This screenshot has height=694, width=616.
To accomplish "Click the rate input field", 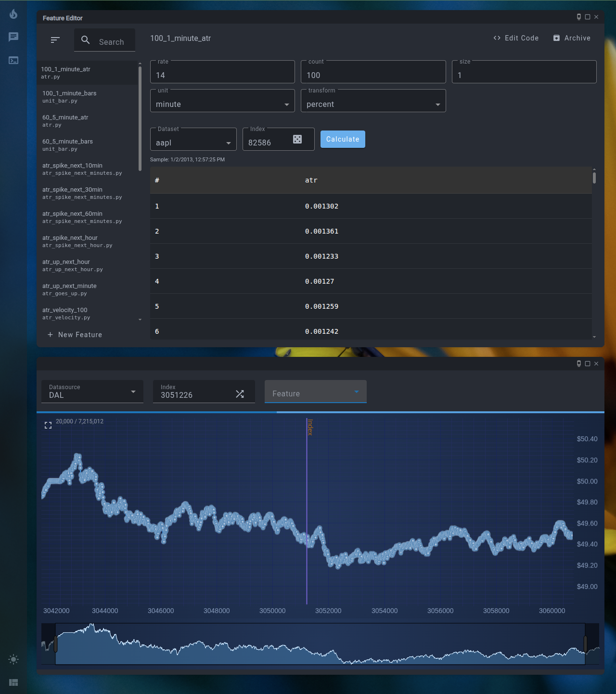I will (222, 72).
